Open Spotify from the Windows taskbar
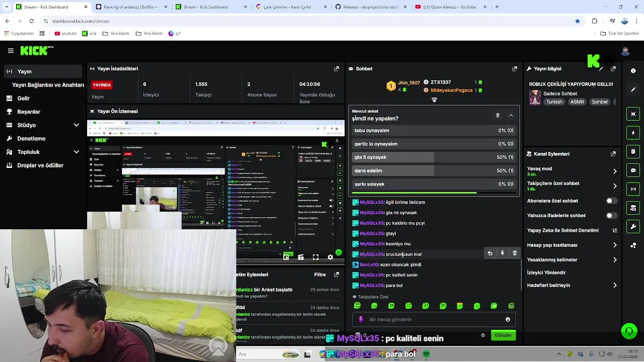Screen dimensions: 644x362 point(427,354)
